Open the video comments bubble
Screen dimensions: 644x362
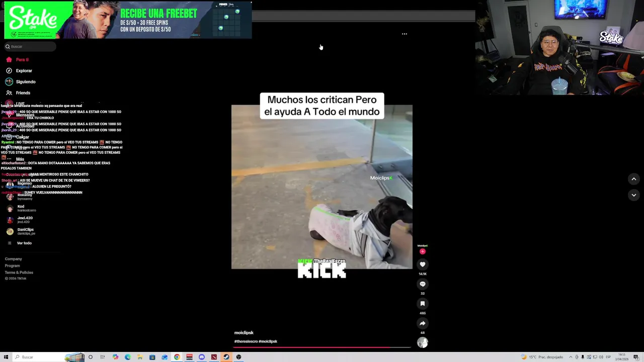point(423,284)
